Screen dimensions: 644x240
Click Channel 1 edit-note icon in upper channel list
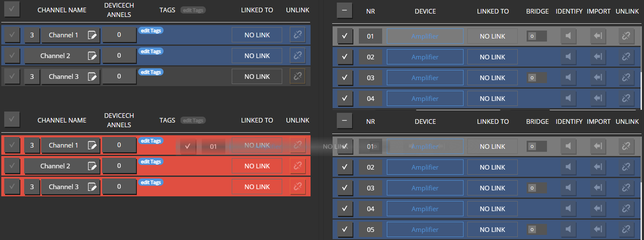[x=92, y=35]
